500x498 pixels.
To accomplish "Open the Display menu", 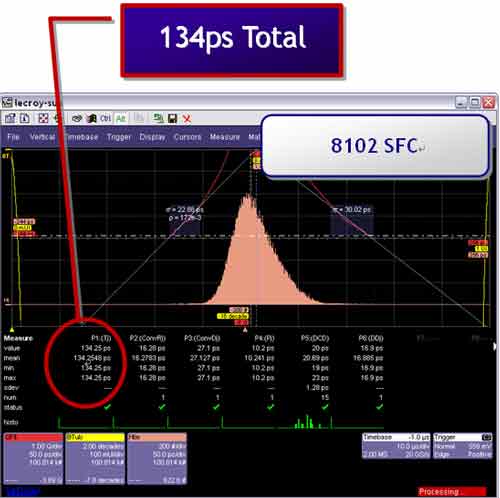I will point(152,137).
